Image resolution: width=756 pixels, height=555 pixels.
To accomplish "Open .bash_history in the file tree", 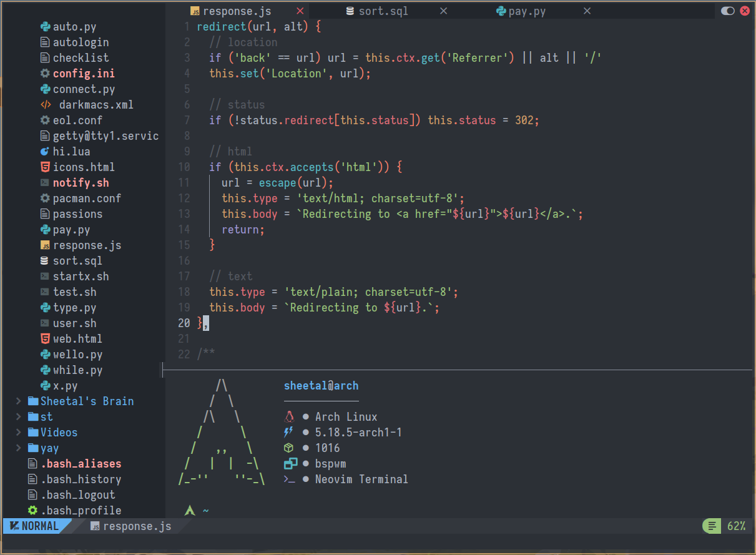I will [x=81, y=479].
